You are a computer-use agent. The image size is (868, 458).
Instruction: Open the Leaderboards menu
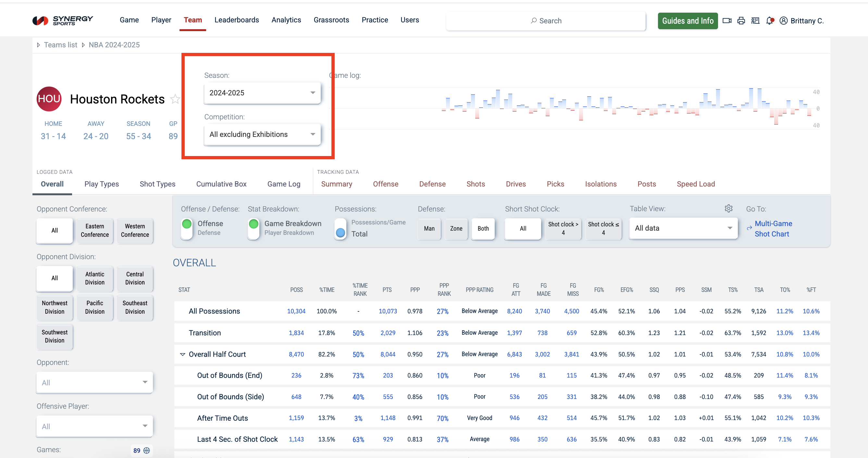[x=237, y=20]
